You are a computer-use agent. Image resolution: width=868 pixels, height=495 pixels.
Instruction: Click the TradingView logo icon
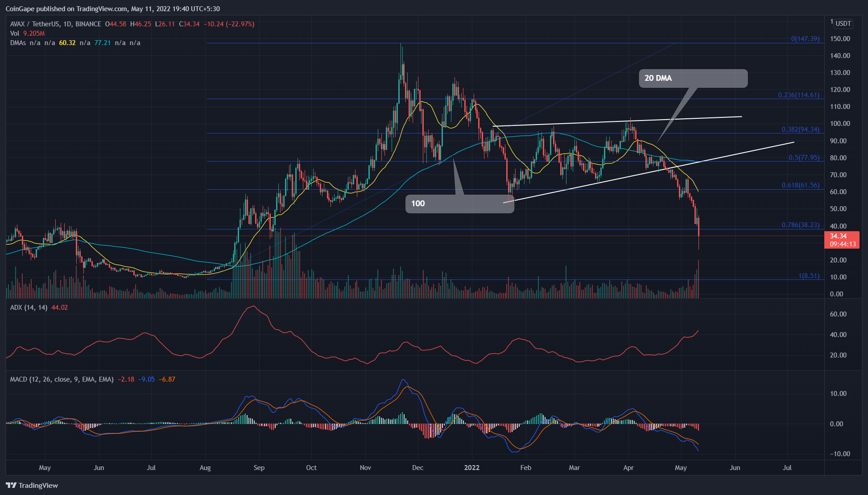coord(11,485)
